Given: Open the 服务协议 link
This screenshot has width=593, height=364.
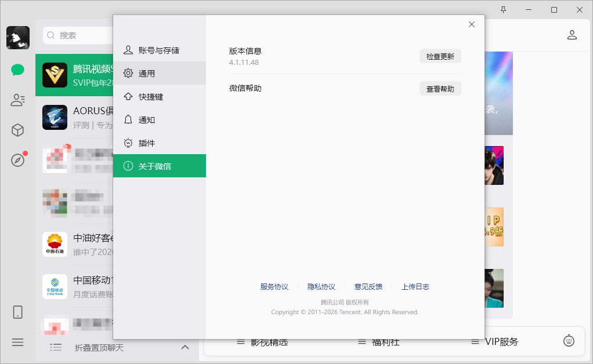Looking at the screenshot, I should (274, 287).
